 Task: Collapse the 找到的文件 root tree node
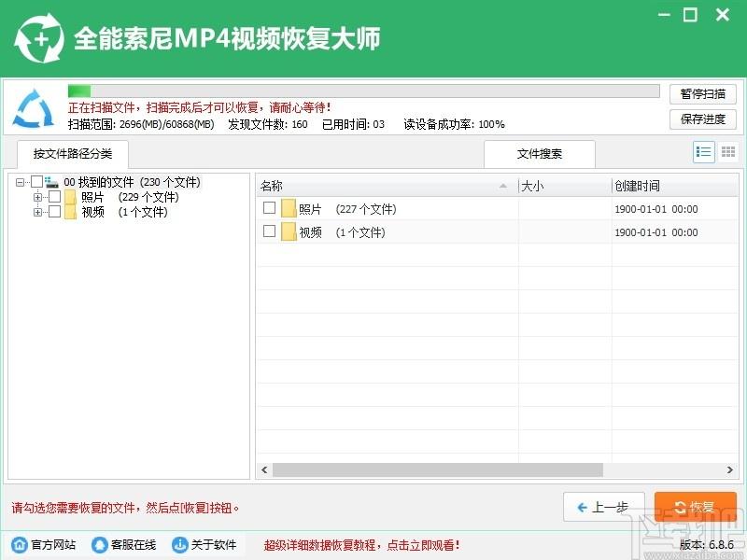tap(21, 182)
